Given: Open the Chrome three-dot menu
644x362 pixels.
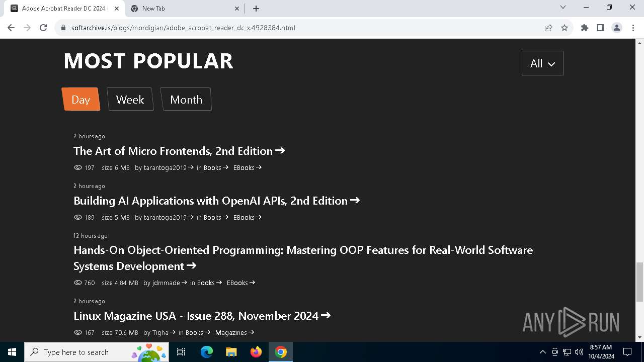Looking at the screenshot, I should tap(633, 28).
